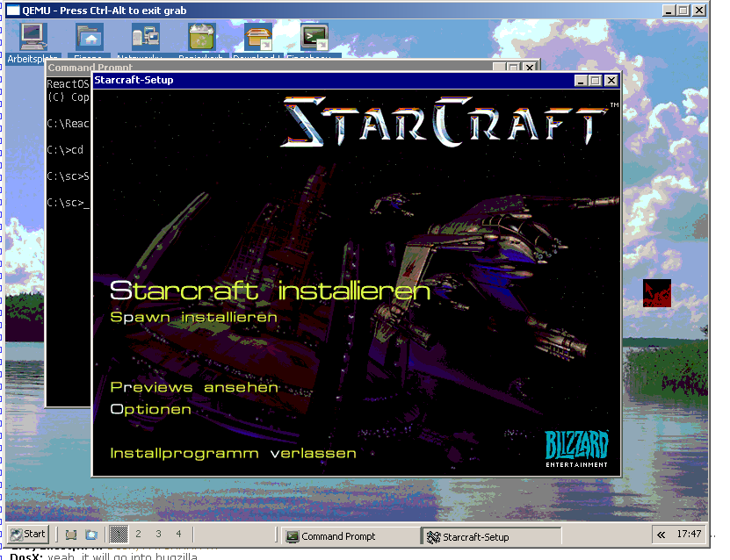Minimize the QEMU window
This screenshot has height=560, width=730.
click(x=669, y=11)
